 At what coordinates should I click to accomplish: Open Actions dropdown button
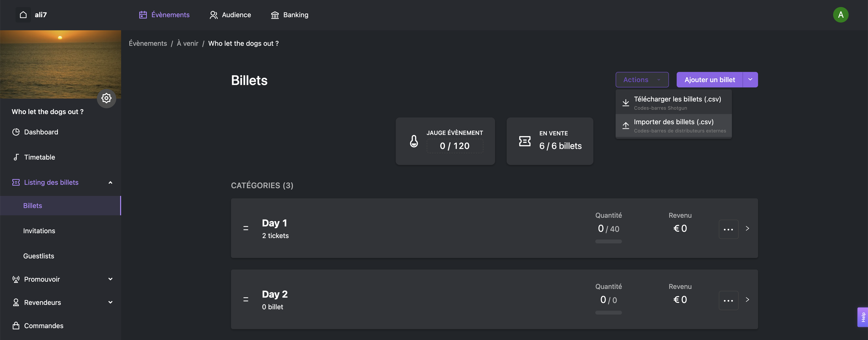642,80
